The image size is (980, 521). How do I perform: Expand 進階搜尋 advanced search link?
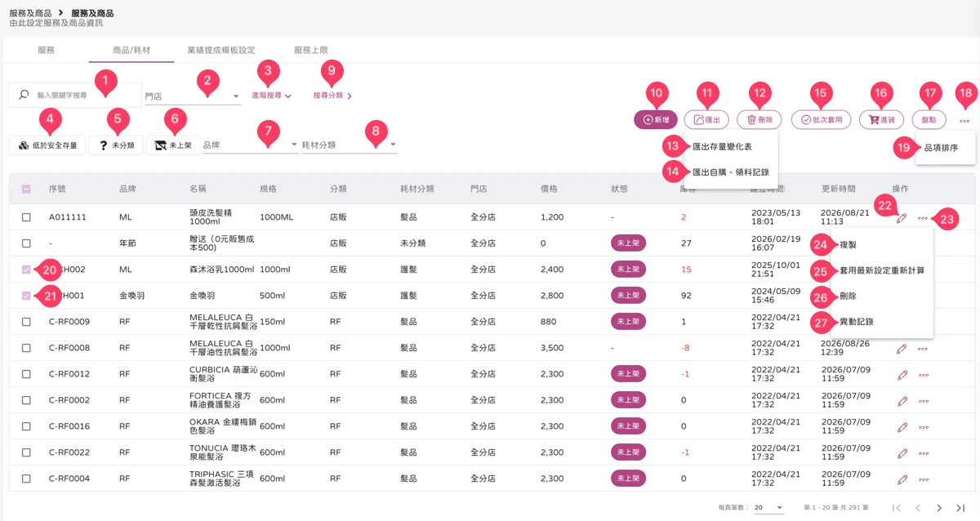[271, 96]
